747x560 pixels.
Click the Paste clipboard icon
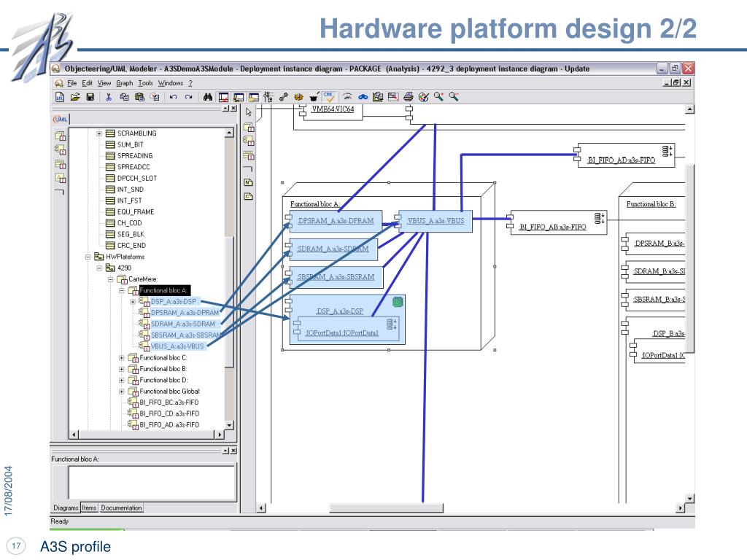click(139, 97)
